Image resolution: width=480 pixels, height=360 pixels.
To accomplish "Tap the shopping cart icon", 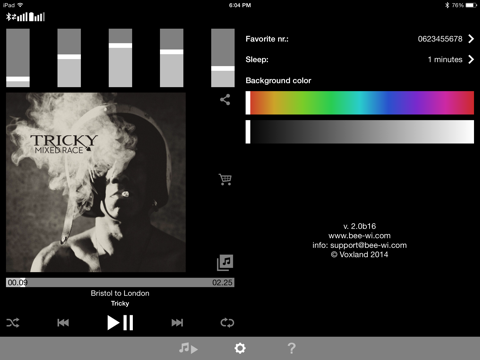I will point(225,179).
